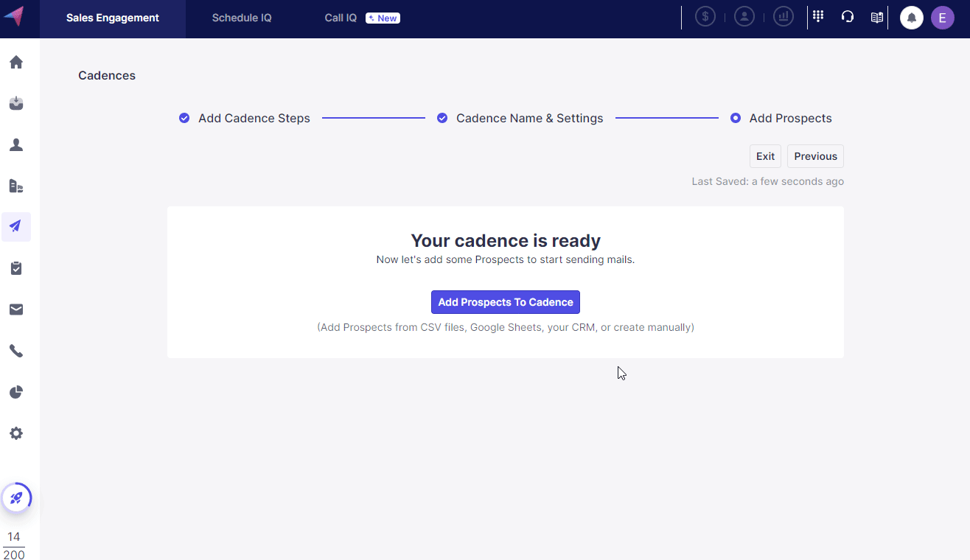Open the inbox download tray icon

click(x=16, y=104)
